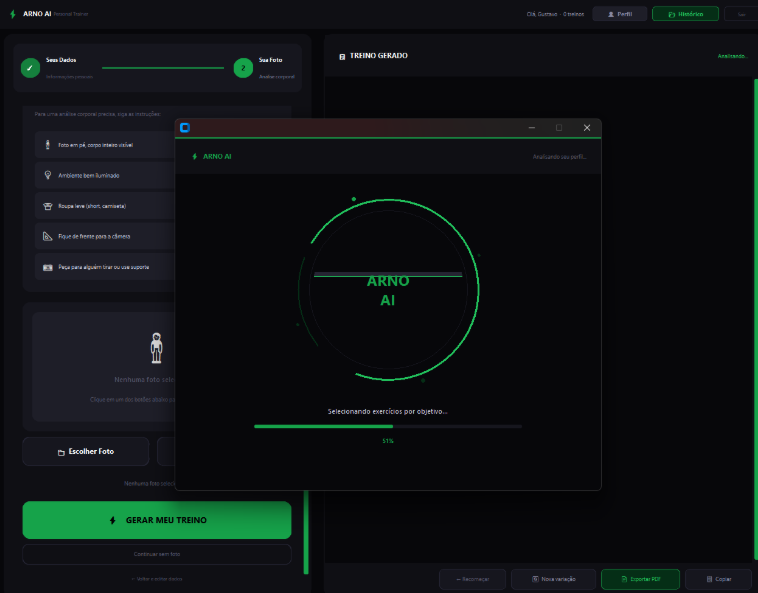This screenshot has width=758, height=593.
Task: Click the document icon on Exportar PDF
Action: coord(624,579)
